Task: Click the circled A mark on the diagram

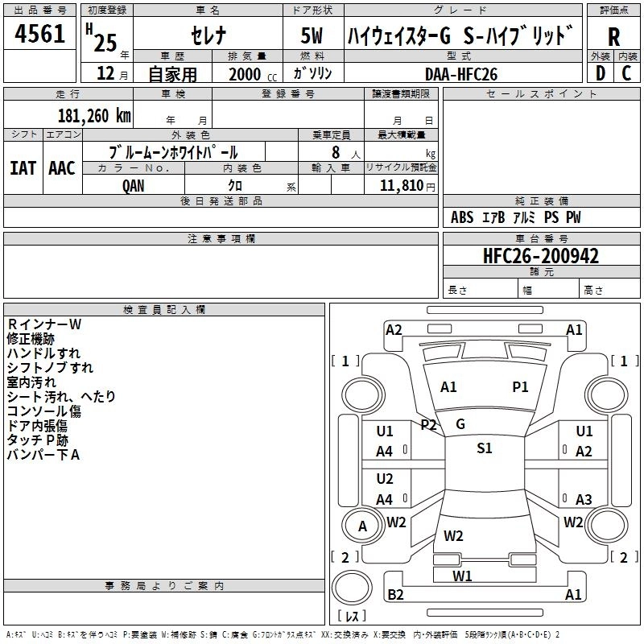Action: (x=362, y=526)
